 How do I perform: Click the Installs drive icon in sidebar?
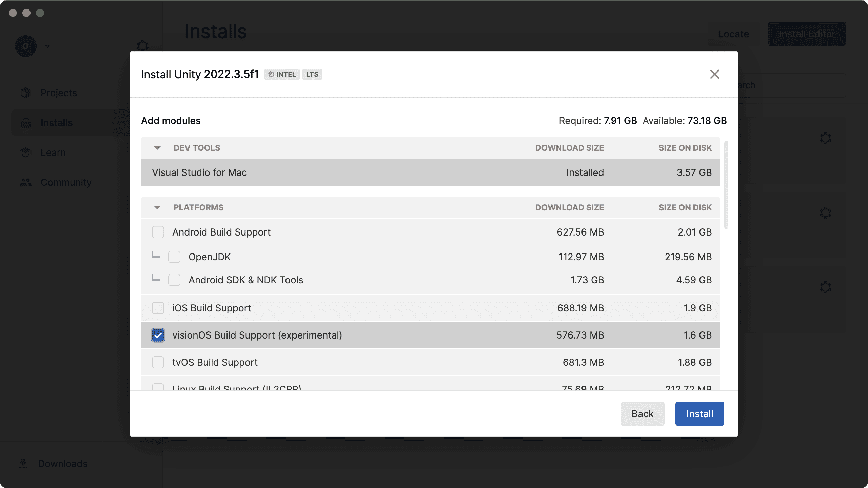[x=26, y=123]
